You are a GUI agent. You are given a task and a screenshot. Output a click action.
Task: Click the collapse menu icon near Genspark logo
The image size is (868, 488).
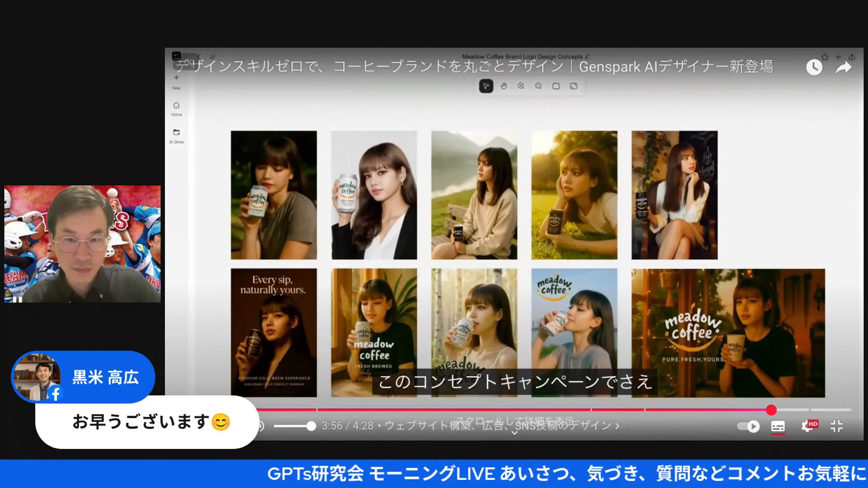[212, 57]
